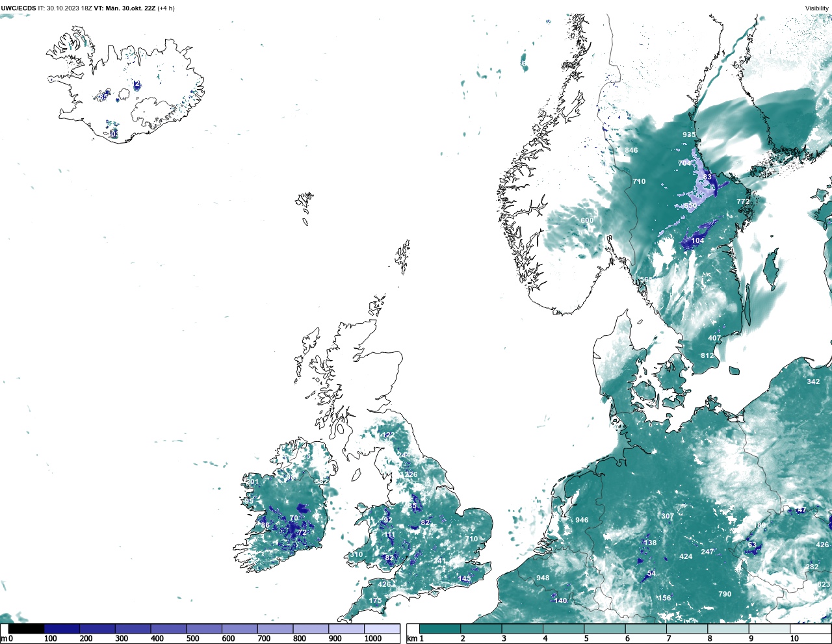832x644 pixels.
Task: Click the map value '104' on dark blue patch
Action: [697, 240]
